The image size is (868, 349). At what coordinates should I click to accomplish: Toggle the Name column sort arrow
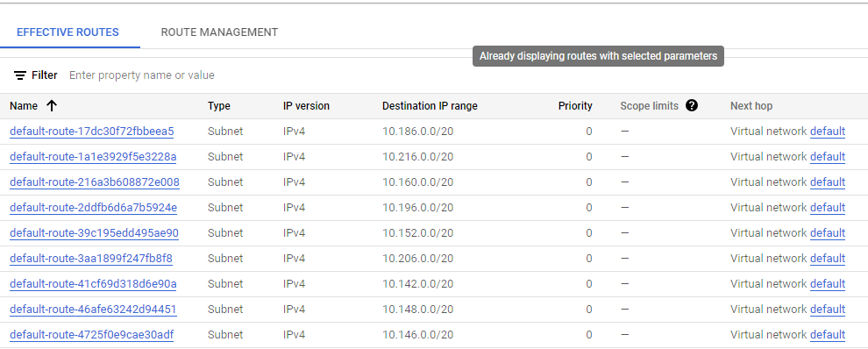[x=52, y=106]
